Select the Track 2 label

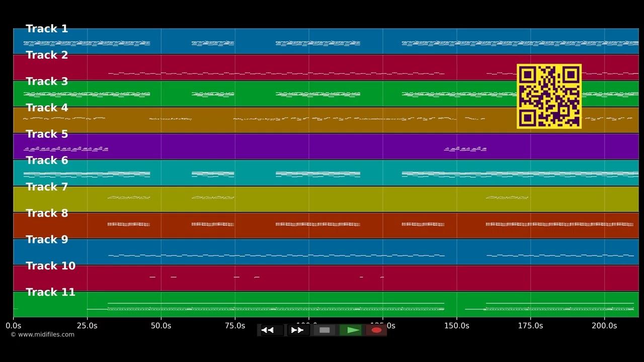47,55
